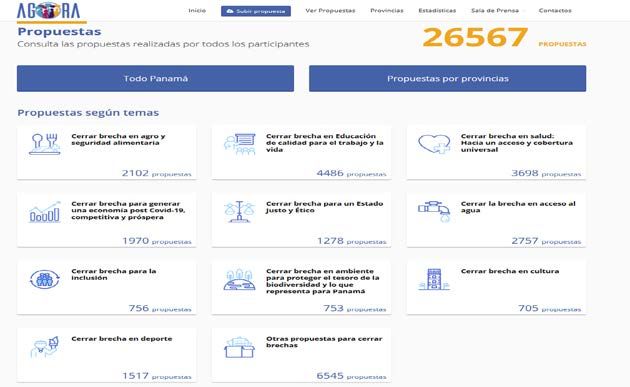Click the justice scales icon
Image resolution: width=630 pixels, height=387 pixels.
pyautogui.click(x=239, y=212)
